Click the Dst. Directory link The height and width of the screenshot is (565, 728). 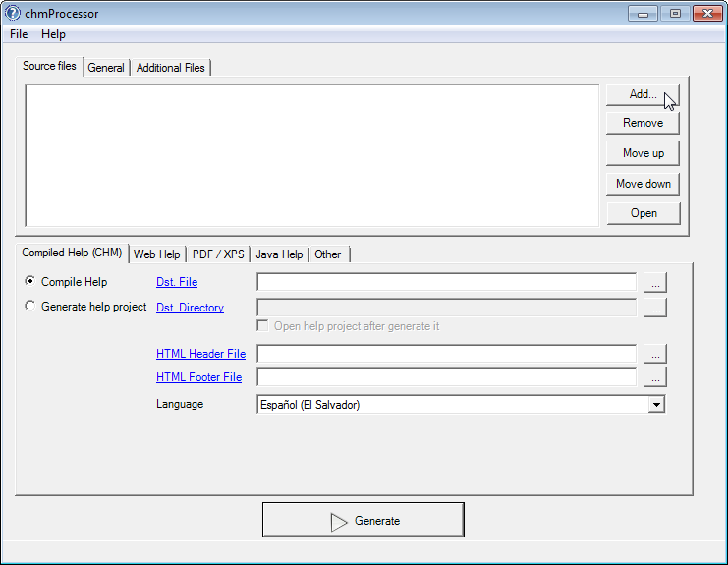pyautogui.click(x=190, y=308)
